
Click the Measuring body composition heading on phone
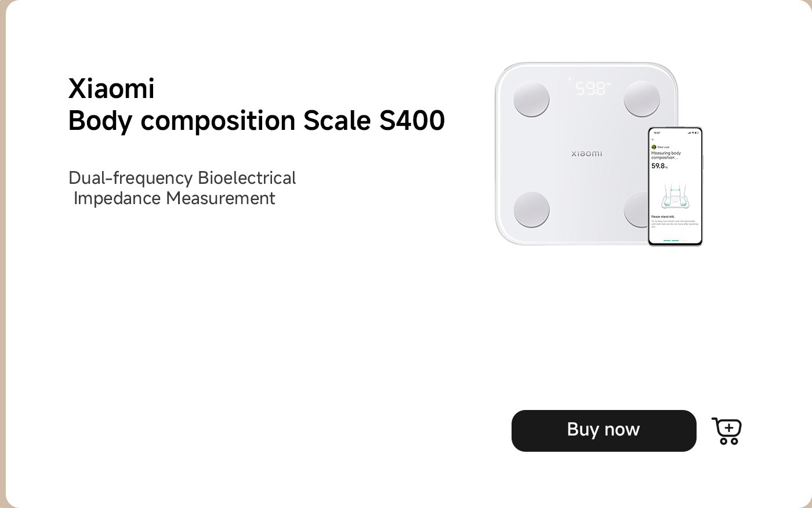pyautogui.click(x=665, y=155)
